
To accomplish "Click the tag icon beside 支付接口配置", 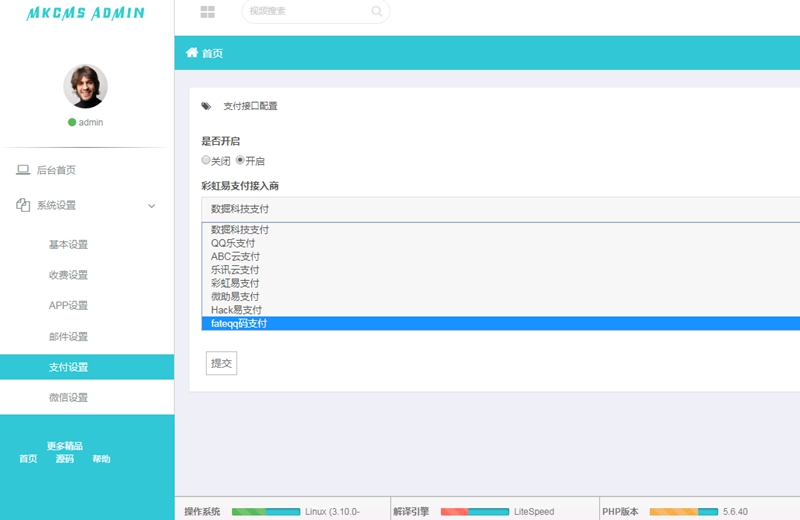I will click(206, 106).
